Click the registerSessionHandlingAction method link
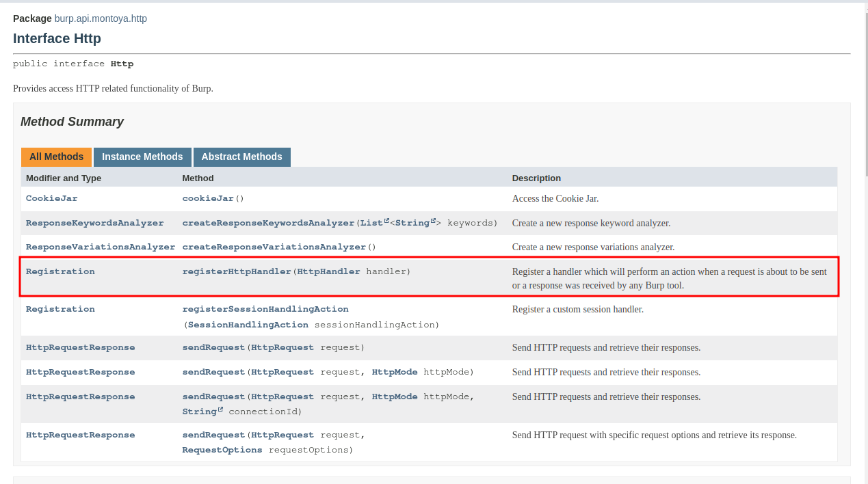Viewport: 868px width, 484px height. (265, 309)
